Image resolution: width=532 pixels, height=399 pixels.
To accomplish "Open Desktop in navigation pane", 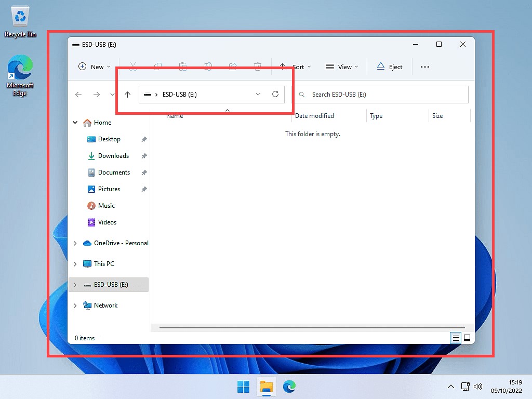I will 104,139.
